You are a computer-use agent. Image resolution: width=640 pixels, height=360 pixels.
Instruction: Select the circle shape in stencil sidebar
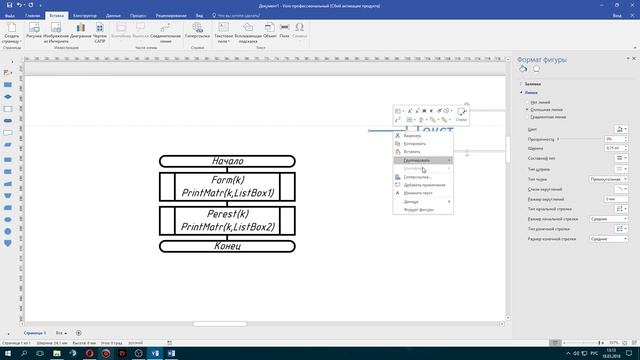(x=8, y=231)
